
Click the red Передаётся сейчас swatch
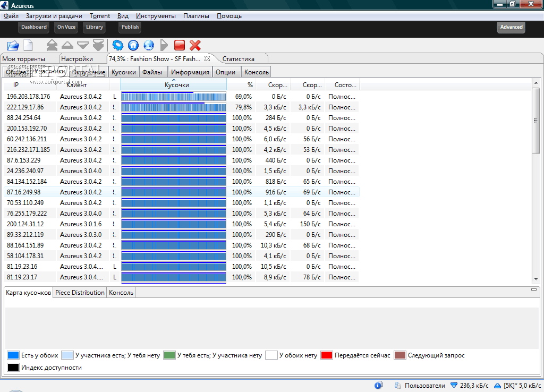coord(327,355)
